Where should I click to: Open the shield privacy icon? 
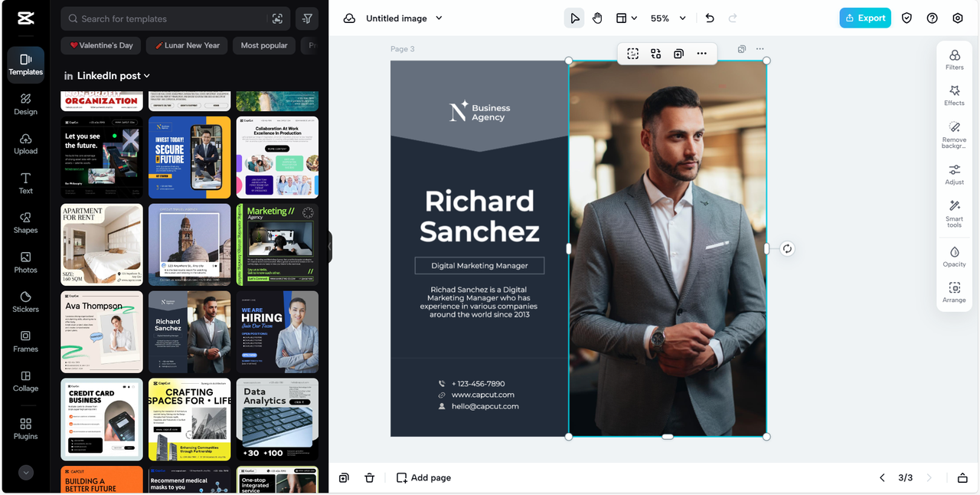click(x=906, y=18)
